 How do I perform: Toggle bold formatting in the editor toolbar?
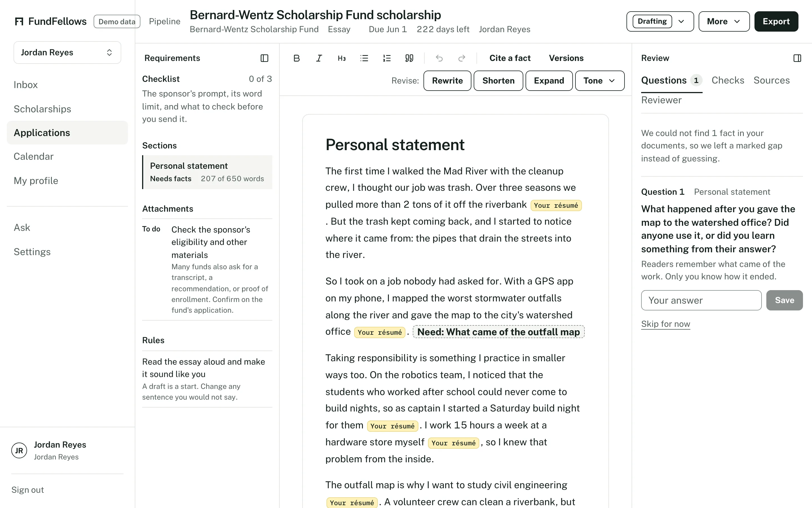point(296,58)
